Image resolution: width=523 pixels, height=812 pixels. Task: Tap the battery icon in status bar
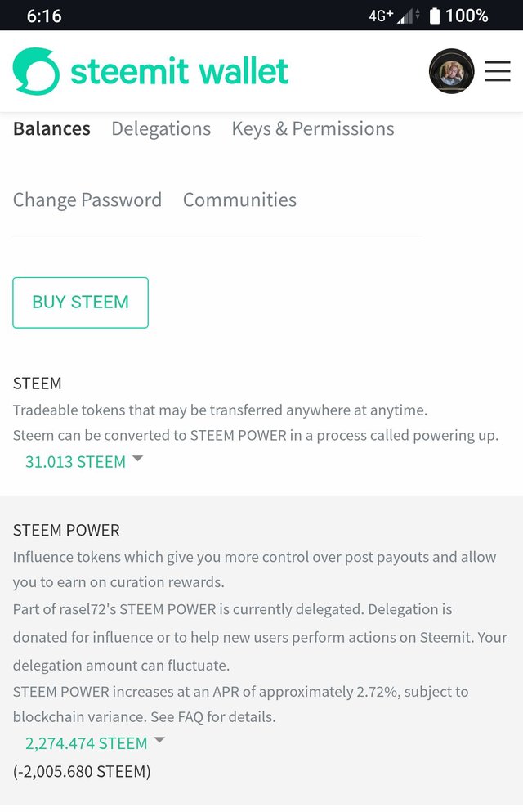coord(435,16)
